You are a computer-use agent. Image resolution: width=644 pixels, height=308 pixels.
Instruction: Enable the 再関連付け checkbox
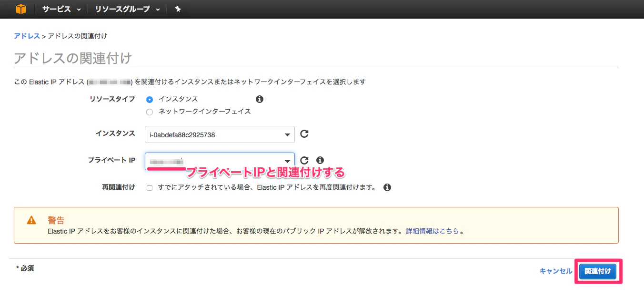pyautogui.click(x=150, y=188)
